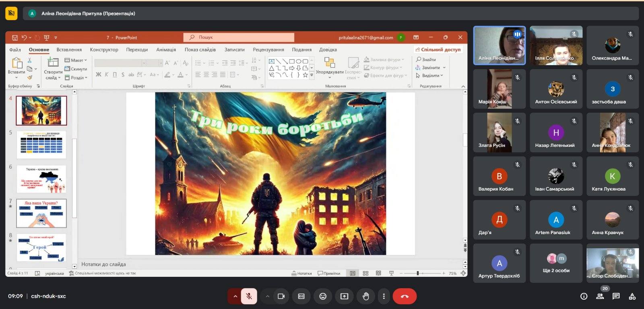Toggle Нотатки notes in status bar
Viewport: 644px width, 309px height.
click(302, 274)
